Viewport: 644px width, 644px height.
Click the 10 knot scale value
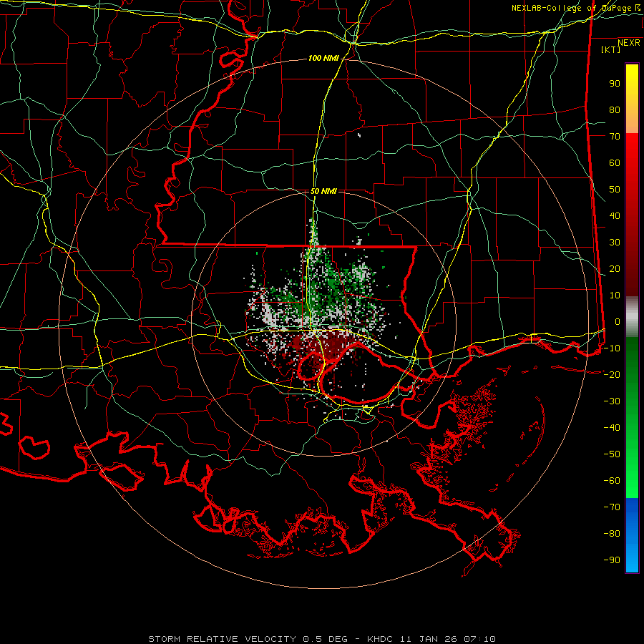click(x=615, y=296)
